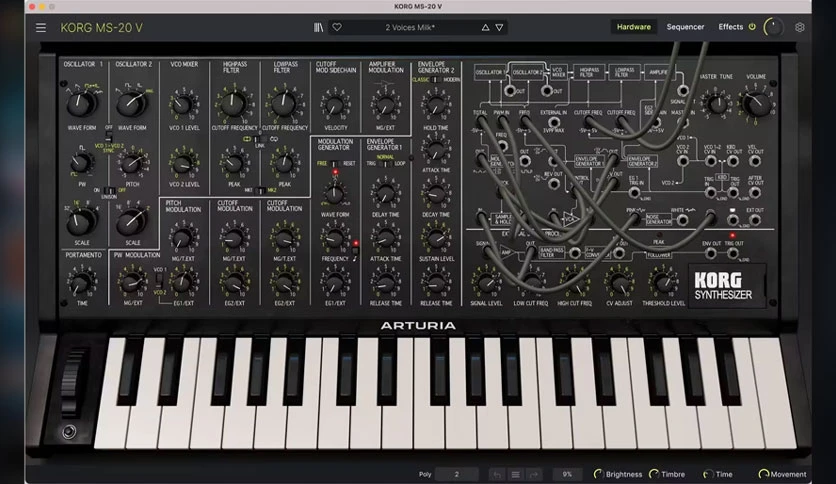Click the undo arrow in bottom bar

(x=497, y=474)
